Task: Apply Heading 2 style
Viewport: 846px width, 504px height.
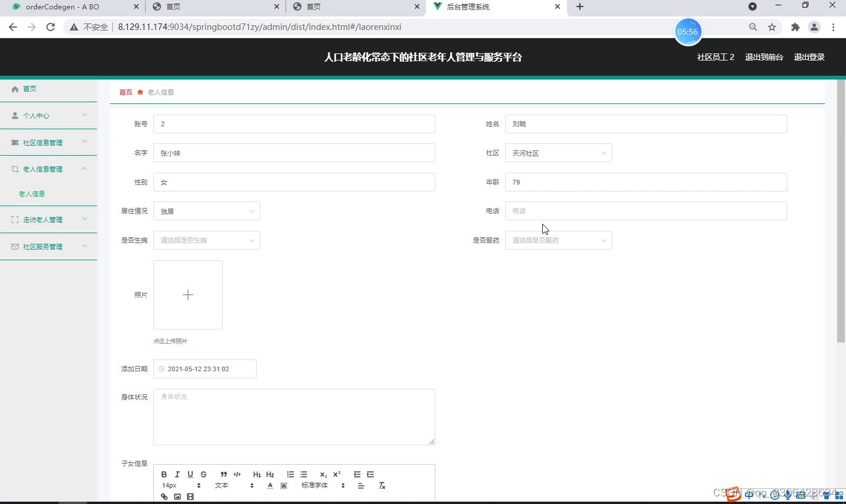Action: pos(270,474)
